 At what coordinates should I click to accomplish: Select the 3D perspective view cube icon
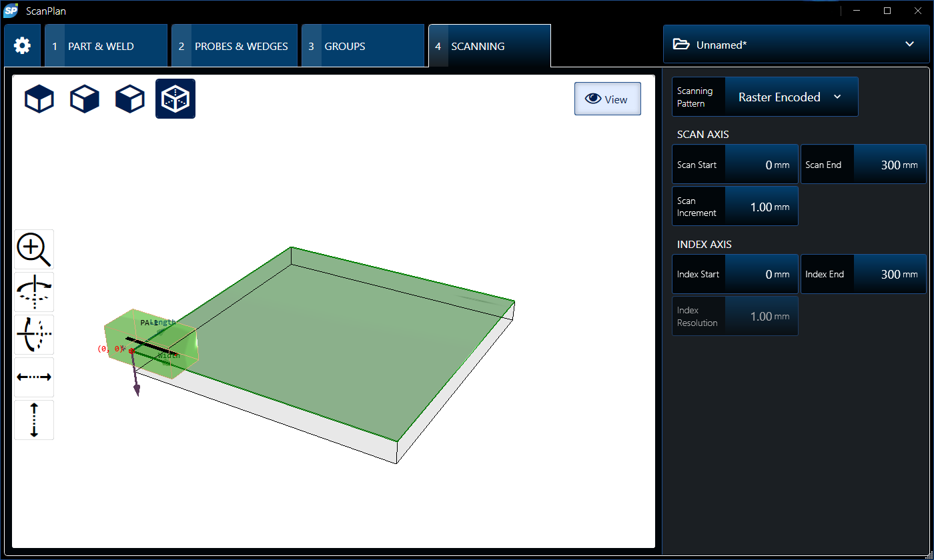175,99
